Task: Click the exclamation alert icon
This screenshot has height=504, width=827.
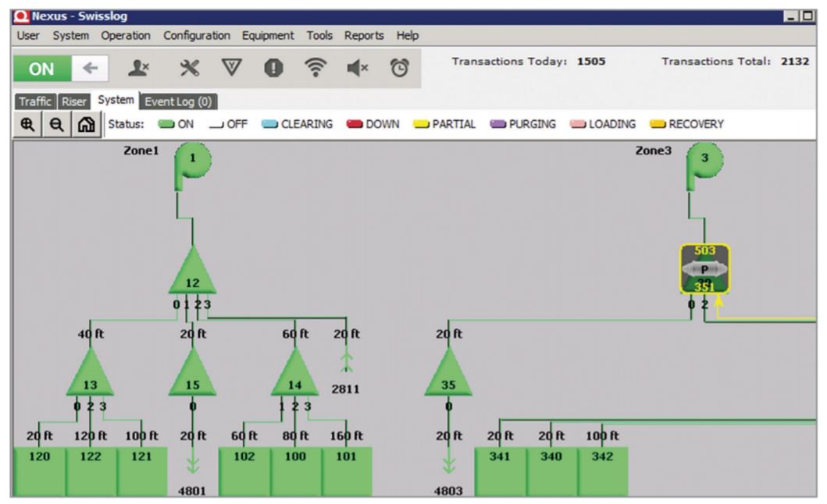Action: (x=273, y=69)
